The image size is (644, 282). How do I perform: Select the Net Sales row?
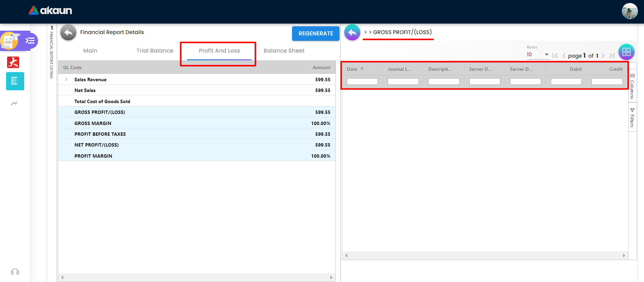(197, 90)
